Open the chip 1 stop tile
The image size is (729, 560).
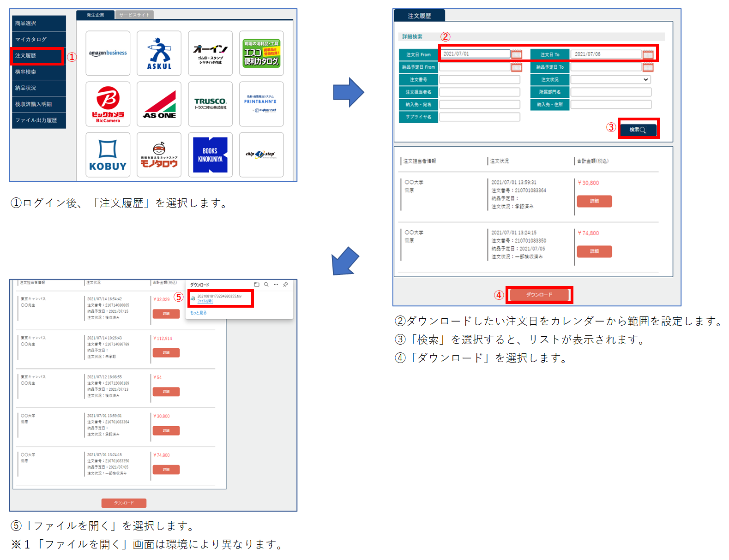[x=261, y=155]
